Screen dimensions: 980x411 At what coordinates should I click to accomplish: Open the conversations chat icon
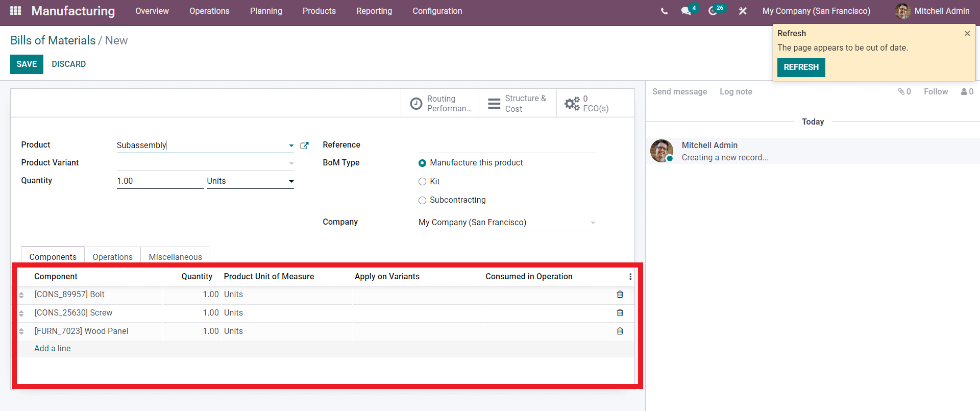coord(686,11)
